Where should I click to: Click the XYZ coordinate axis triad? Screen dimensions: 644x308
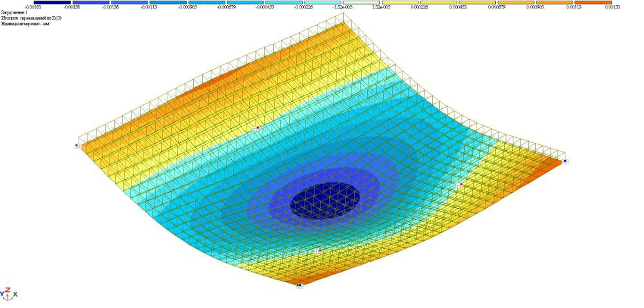pos(8,294)
